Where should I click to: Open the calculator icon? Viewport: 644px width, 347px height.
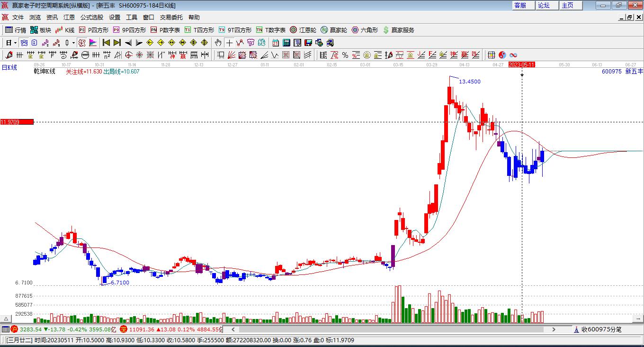286,43
